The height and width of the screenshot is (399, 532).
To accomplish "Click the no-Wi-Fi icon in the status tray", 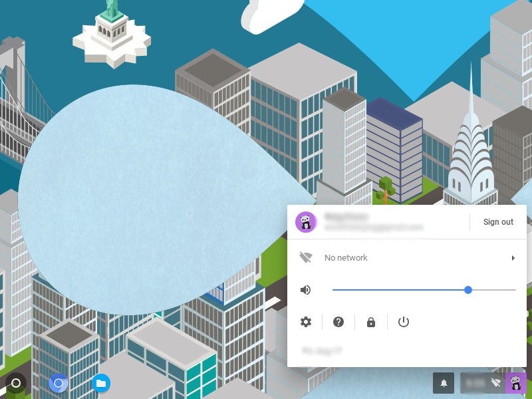I will (x=495, y=383).
